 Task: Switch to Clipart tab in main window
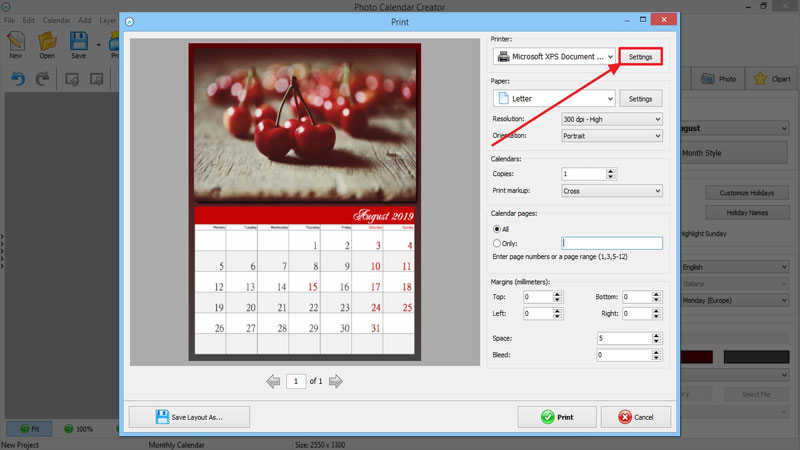(772, 79)
